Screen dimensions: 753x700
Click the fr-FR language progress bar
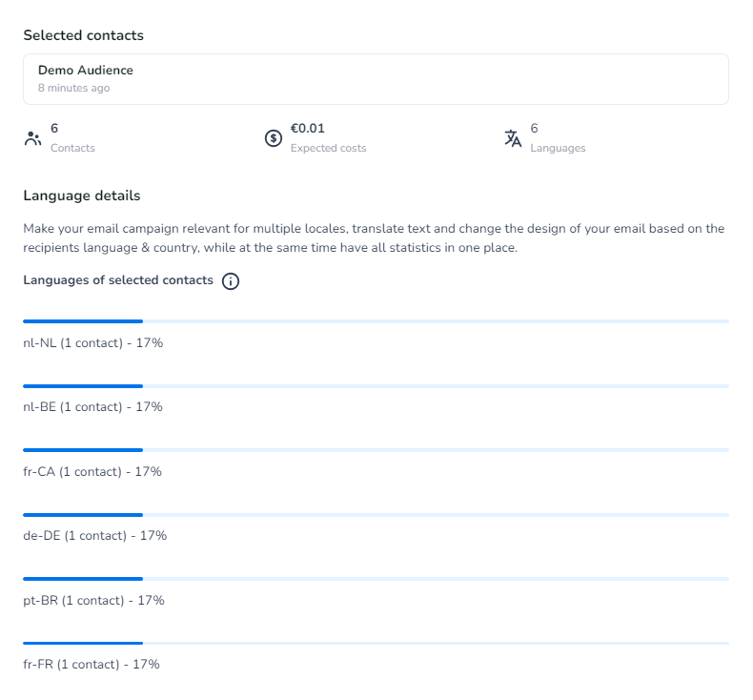pos(376,644)
